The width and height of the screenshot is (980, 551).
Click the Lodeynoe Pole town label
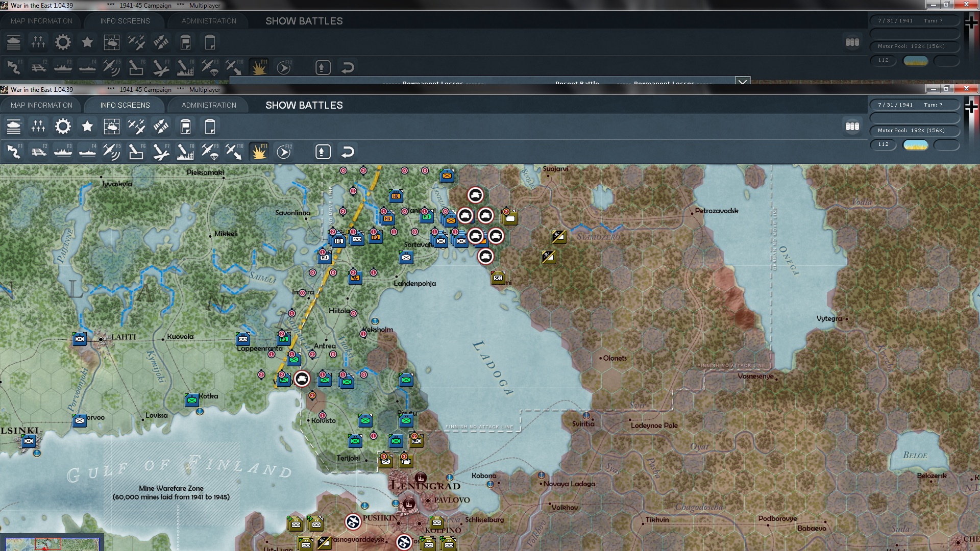click(x=654, y=425)
